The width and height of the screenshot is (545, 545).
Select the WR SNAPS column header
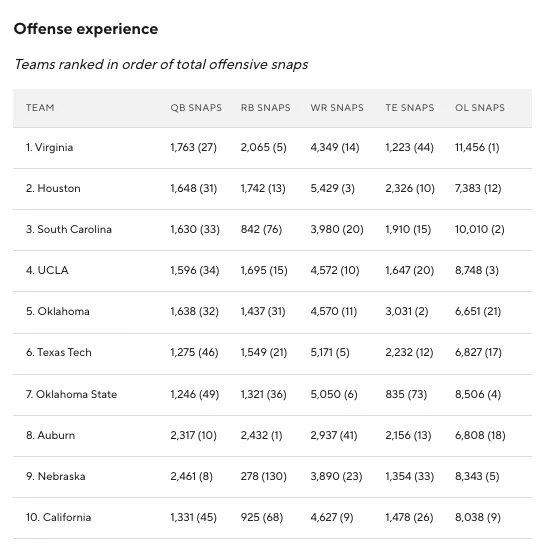coord(337,108)
